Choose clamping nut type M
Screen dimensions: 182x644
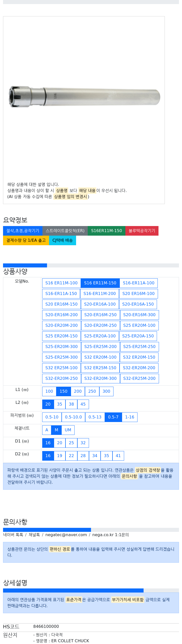coord(56,430)
